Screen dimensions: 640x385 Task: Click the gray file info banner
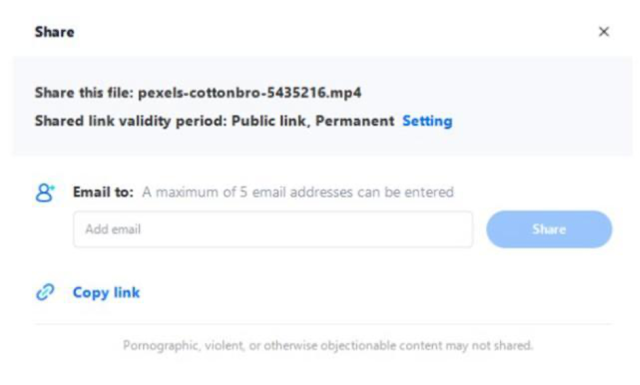coord(322,106)
